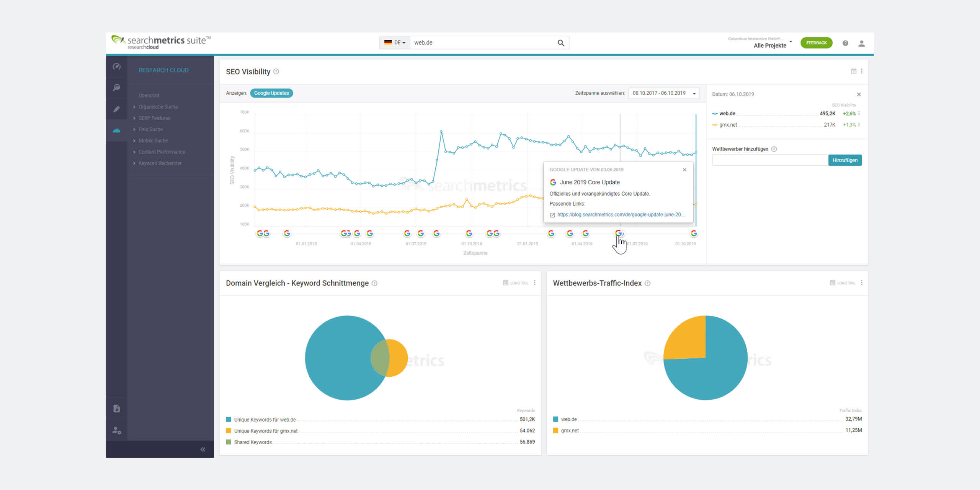Viewport: 980px width, 490px height.
Task: Open the search analysis sidebar icon
Action: tap(117, 88)
